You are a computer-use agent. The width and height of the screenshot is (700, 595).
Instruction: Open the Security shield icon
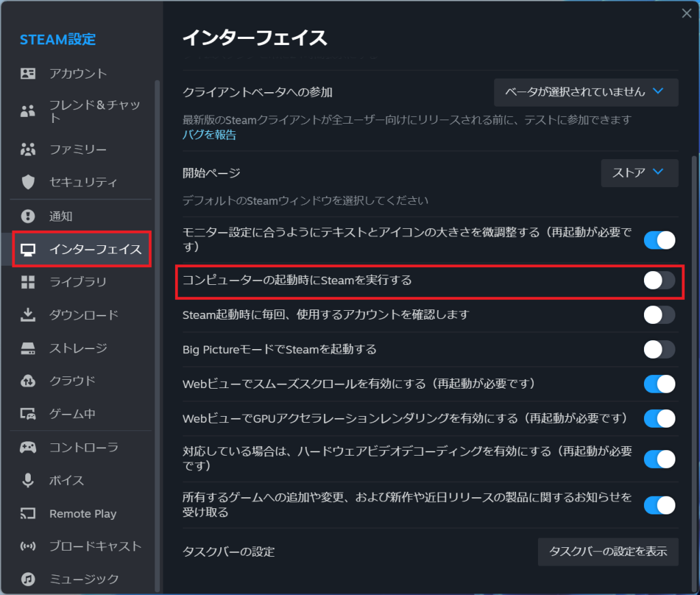point(28,182)
